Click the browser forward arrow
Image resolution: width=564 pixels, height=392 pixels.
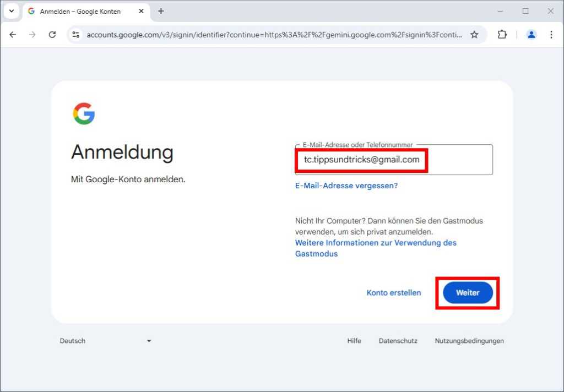click(32, 34)
